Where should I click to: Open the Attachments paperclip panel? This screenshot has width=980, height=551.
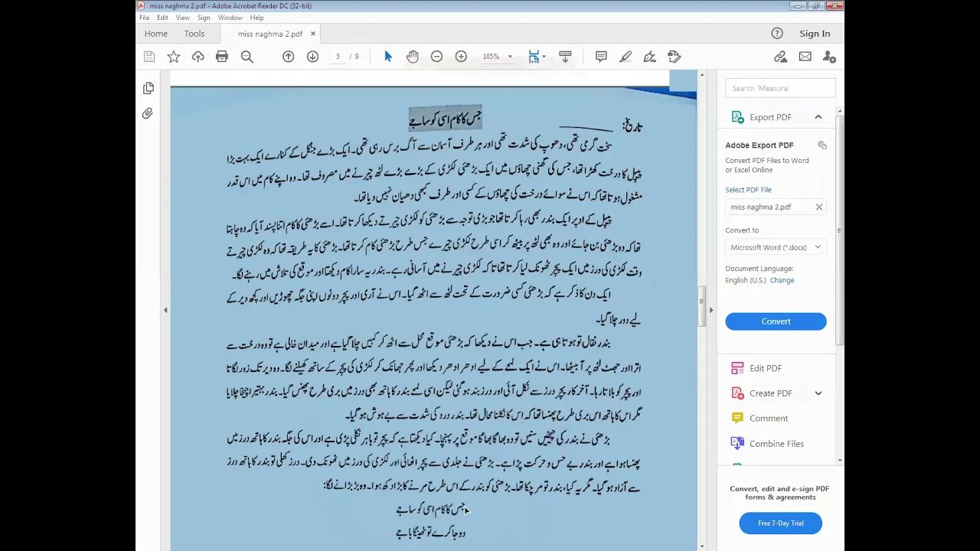point(148,113)
